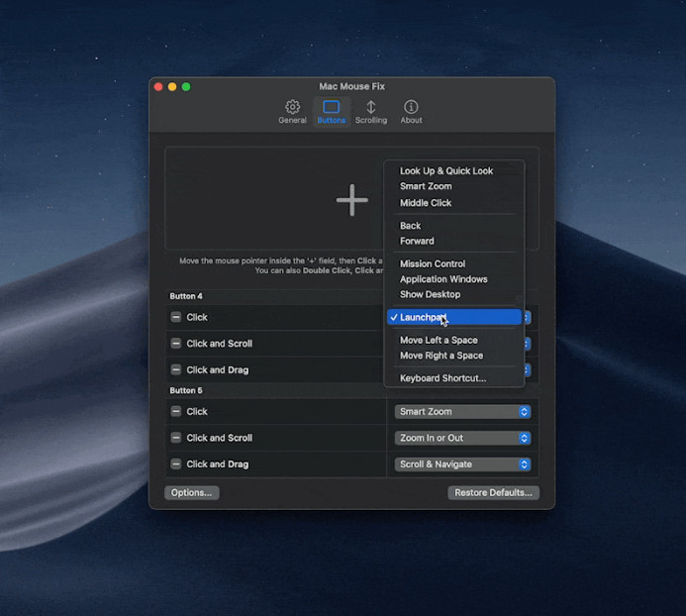Open the About tab
The height and width of the screenshot is (616, 686).
[x=411, y=112]
